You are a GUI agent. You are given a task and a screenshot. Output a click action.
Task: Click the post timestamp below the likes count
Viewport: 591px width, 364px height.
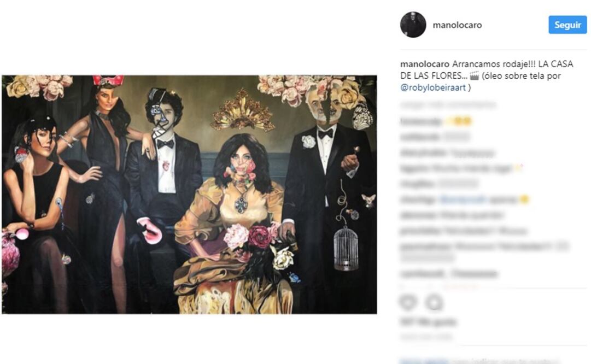coord(426,336)
